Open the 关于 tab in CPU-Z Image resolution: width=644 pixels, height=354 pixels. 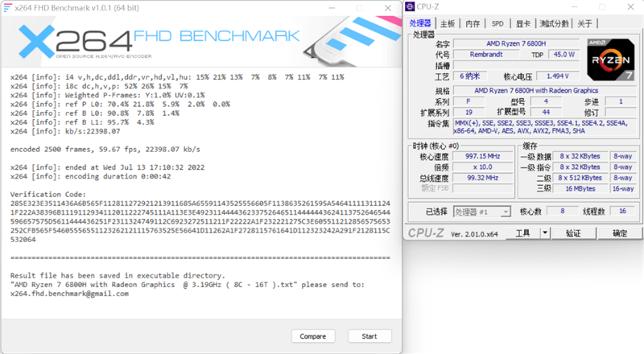tap(584, 23)
